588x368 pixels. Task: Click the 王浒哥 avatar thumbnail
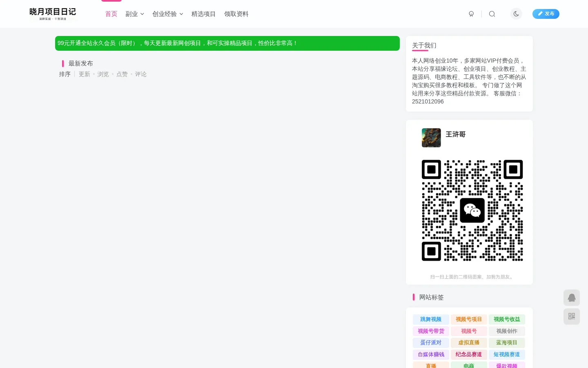click(431, 138)
